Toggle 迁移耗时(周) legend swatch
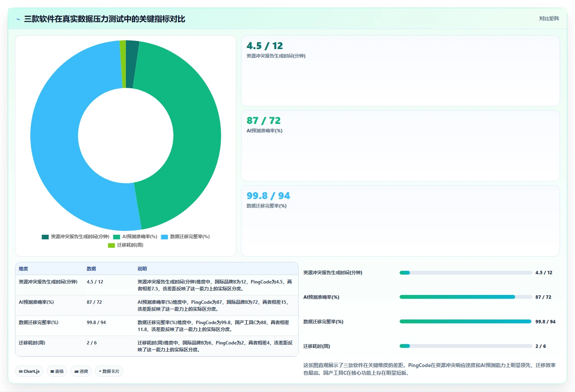This screenshot has width=575, height=392. tap(111, 245)
